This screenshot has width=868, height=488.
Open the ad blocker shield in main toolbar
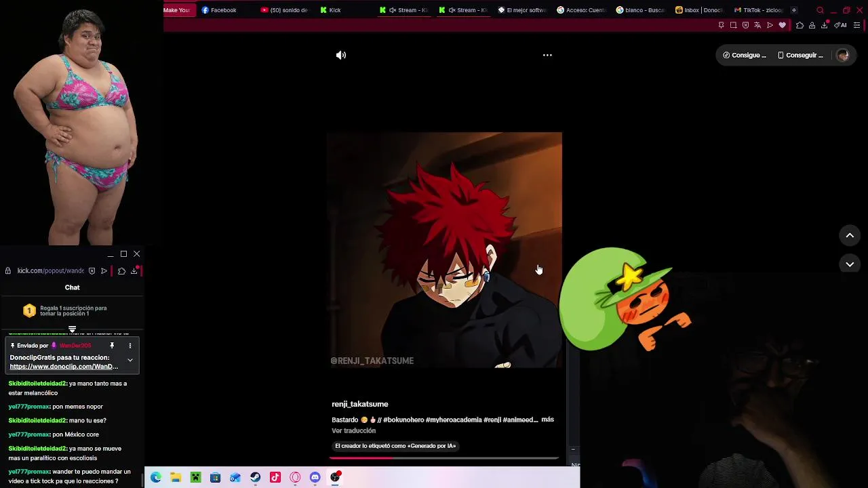click(x=745, y=25)
